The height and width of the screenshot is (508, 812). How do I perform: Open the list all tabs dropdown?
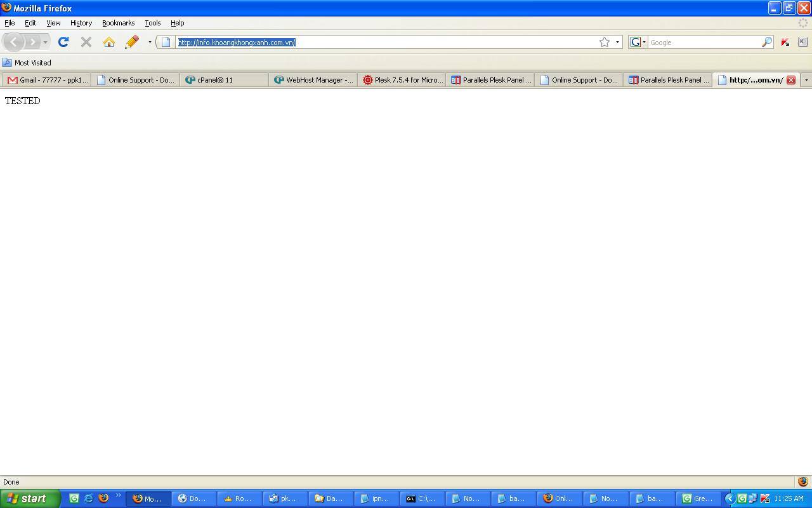point(806,80)
